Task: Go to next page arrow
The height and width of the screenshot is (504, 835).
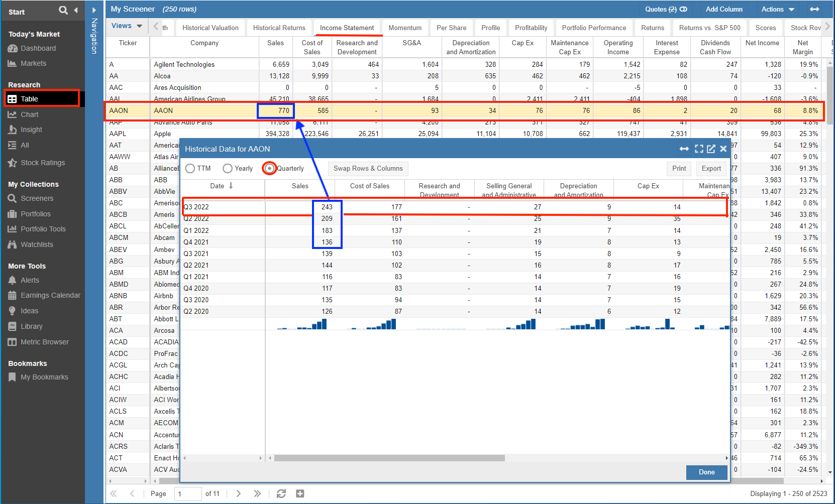Action: (x=239, y=493)
